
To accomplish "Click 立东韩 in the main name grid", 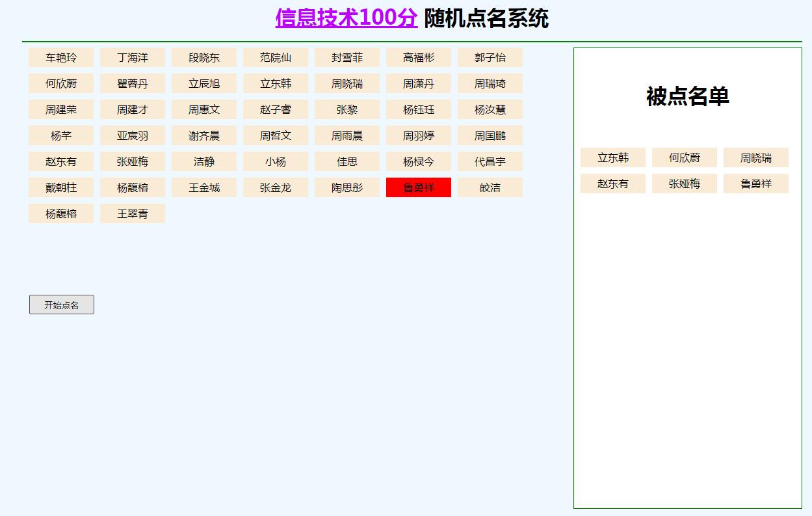I will pyautogui.click(x=276, y=83).
